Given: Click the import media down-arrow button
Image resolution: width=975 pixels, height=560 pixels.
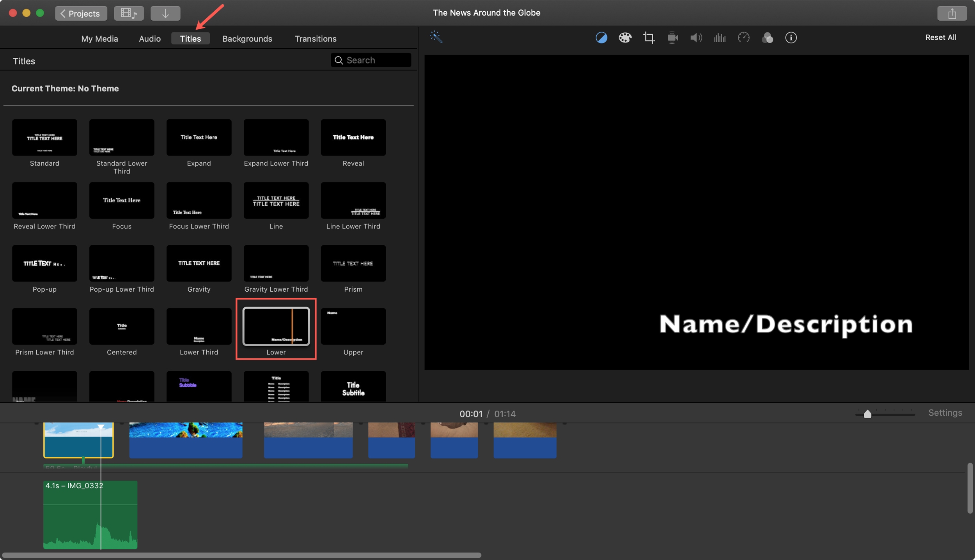Looking at the screenshot, I should pyautogui.click(x=165, y=13).
